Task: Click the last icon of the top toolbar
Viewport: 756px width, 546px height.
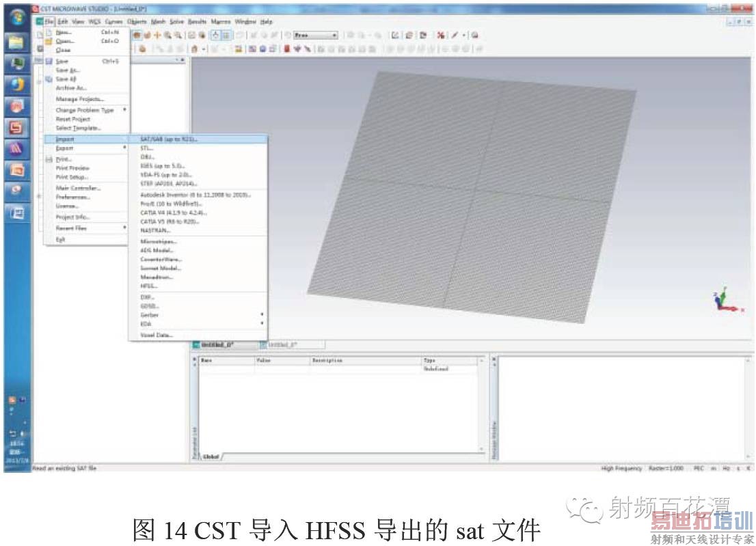Action: pyautogui.click(x=475, y=35)
